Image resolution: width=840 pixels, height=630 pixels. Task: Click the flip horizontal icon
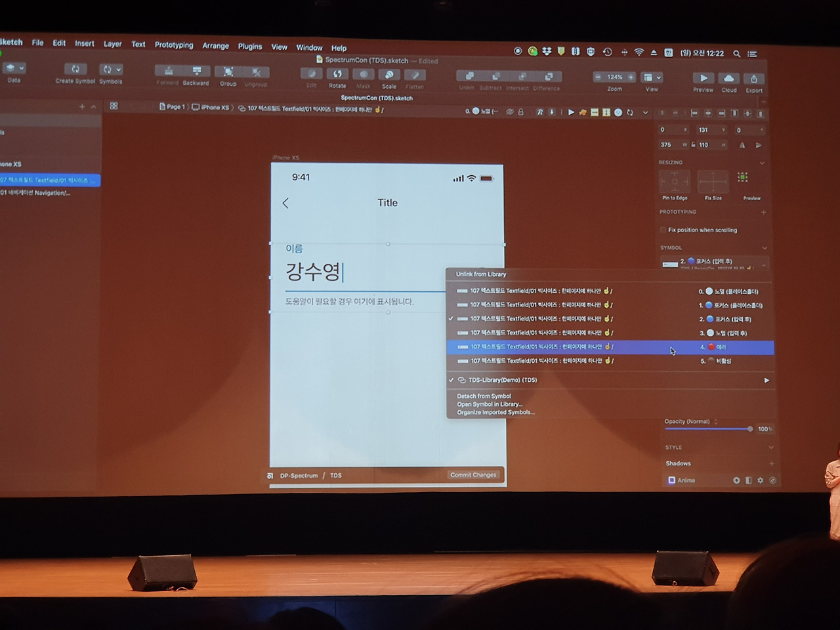pyautogui.click(x=742, y=145)
